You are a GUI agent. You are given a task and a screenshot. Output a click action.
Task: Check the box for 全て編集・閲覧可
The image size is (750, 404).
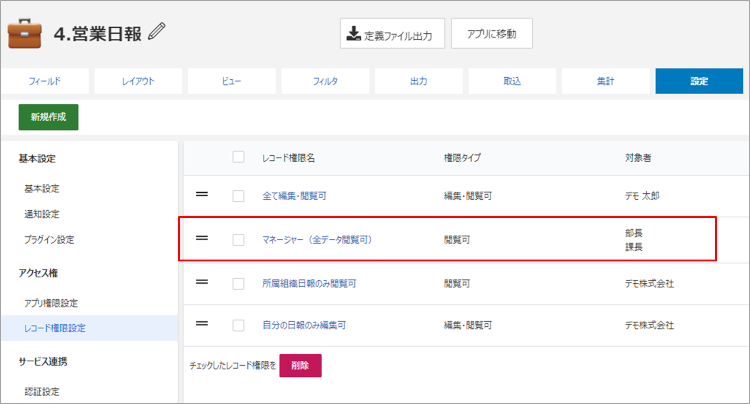click(238, 196)
